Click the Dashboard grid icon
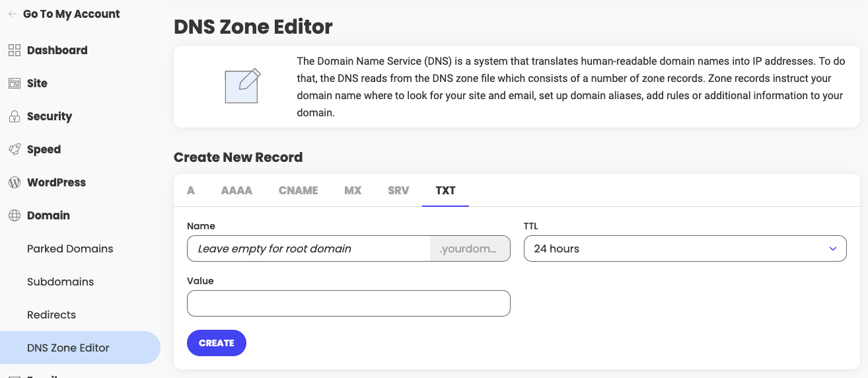 14,50
